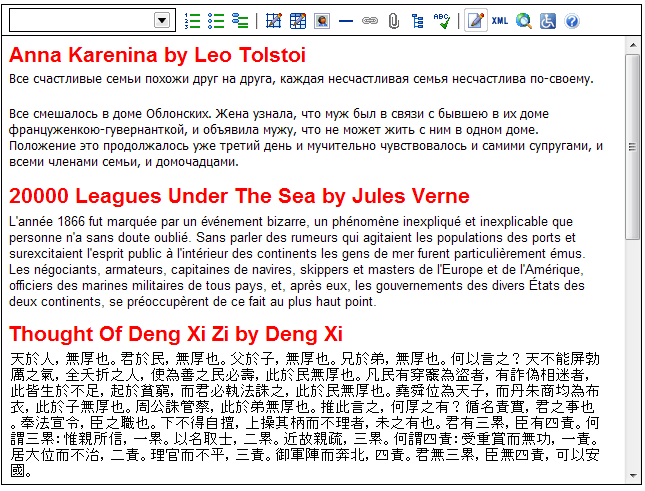Click the line 'всеми членами семьи, и домочадцами.'

124,162
